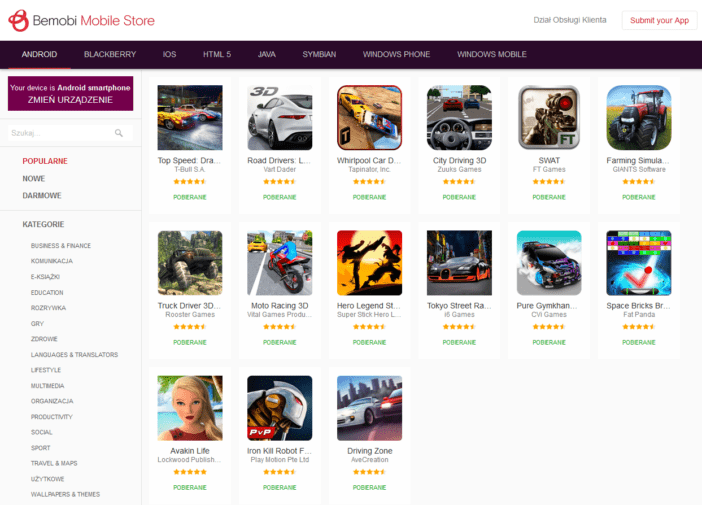Open the Road Drivers 3D white car icon
This screenshot has height=505, width=702.
280,118
